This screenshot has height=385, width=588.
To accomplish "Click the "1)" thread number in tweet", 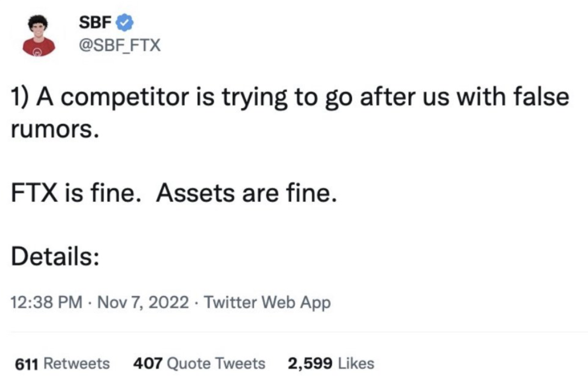I will (x=20, y=98).
